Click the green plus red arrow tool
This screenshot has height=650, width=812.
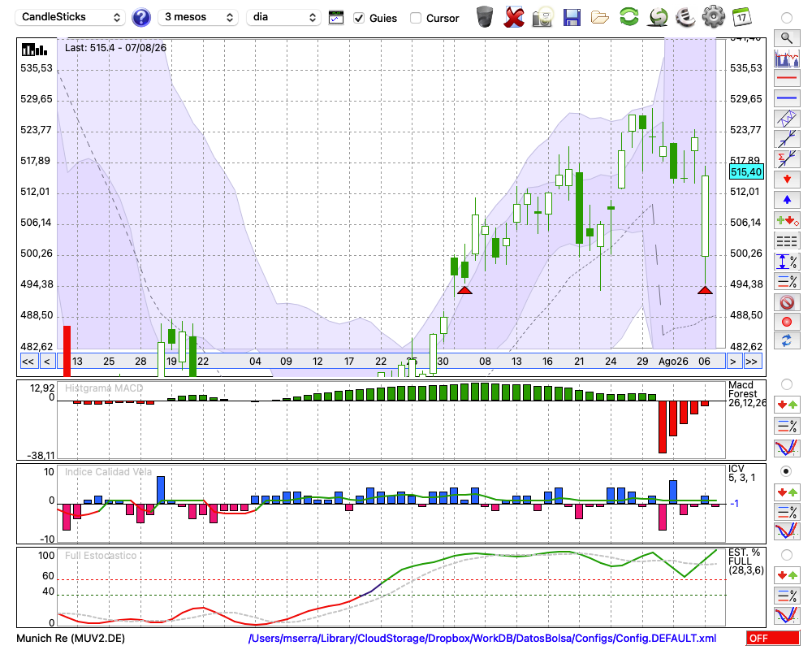(787, 221)
